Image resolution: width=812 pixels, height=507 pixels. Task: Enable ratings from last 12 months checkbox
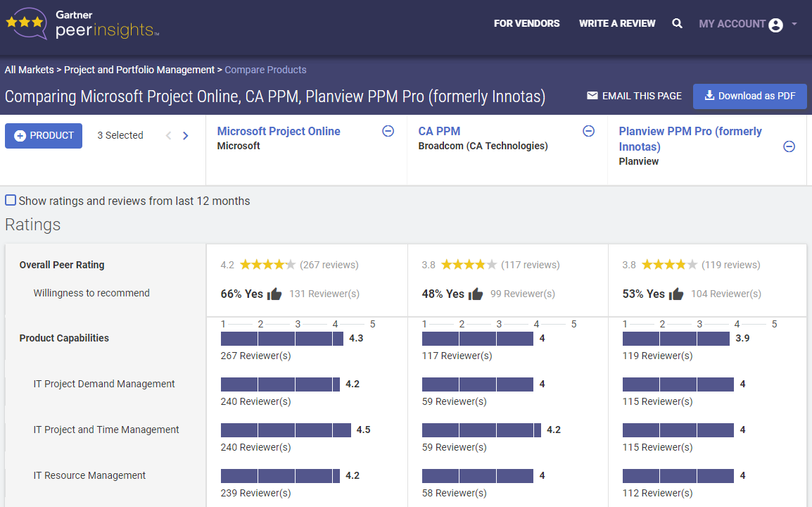11,200
